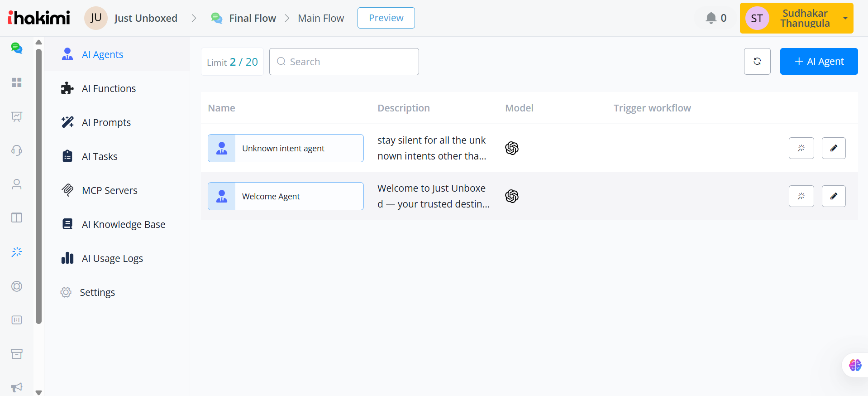
Task: Click OpenAI model icon for Welcome Agent
Action: click(512, 196)
